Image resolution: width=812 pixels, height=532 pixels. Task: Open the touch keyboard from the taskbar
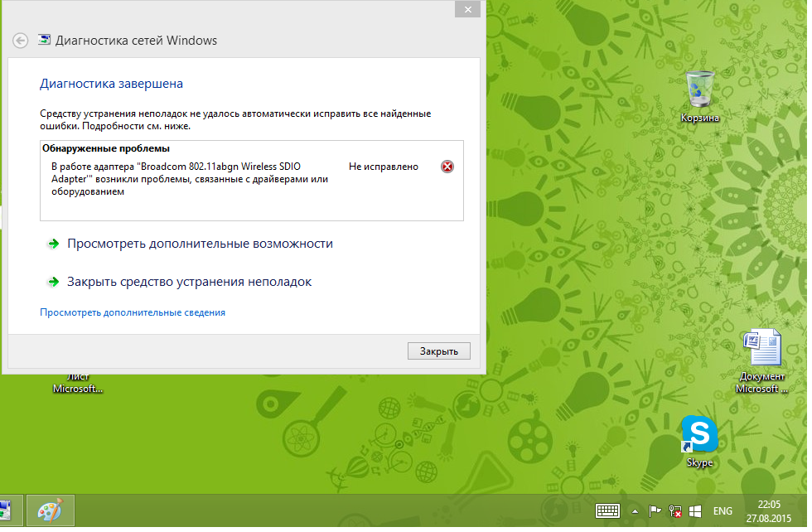(607, 511)
